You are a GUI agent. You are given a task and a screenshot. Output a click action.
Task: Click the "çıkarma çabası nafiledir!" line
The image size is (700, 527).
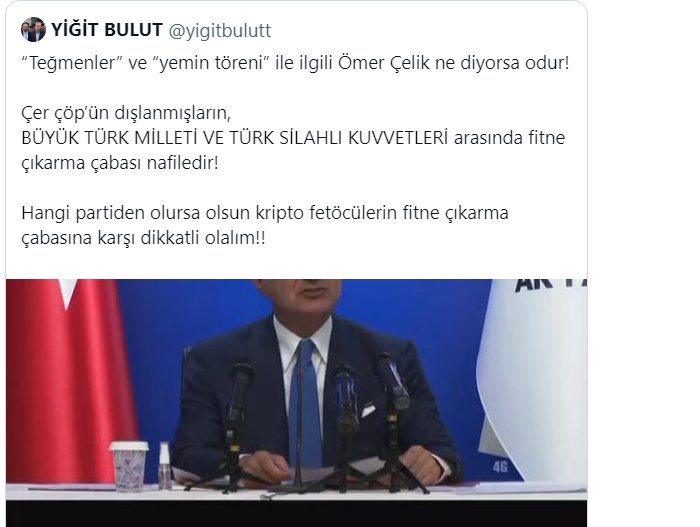(120, 163)
